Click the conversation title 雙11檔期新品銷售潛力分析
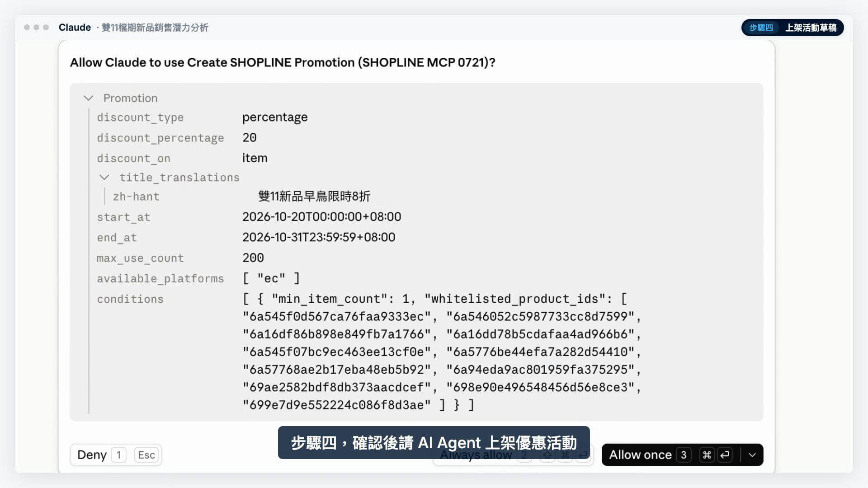Image resolution: width=868 pixels, height=488 pixels. (155, 28)
